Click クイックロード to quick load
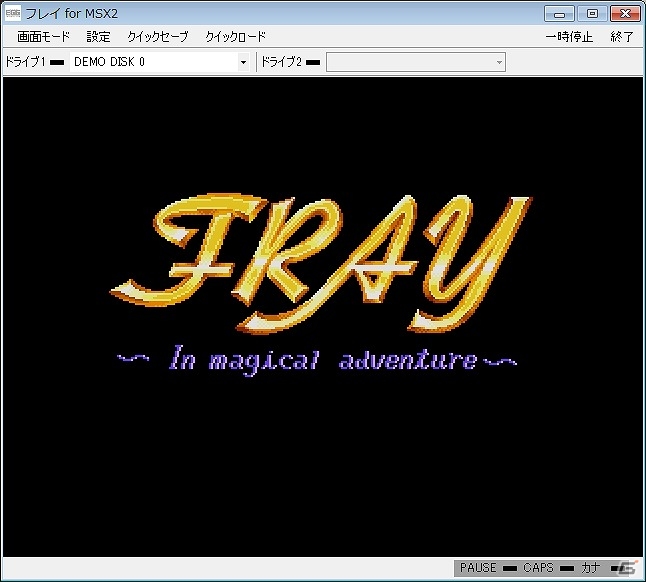646x582 pixels. 236,37
